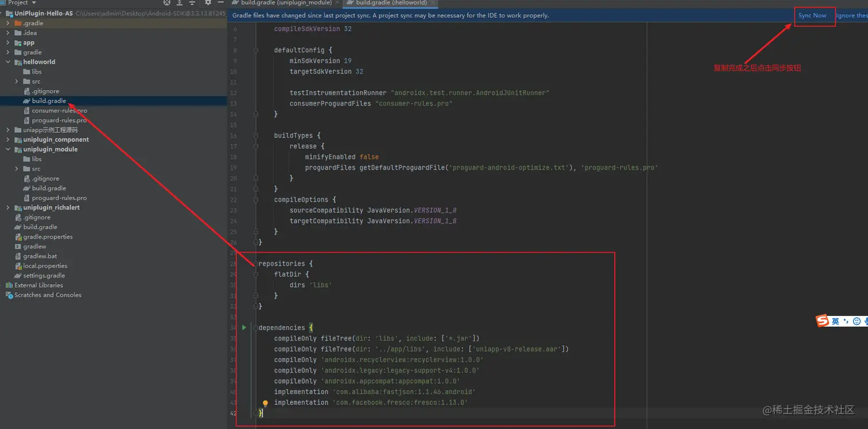Screen dimensions: 868x429
Task: Fold the buildTypes block in gutter
Action: pyautogui.click(x=256, y=136)
